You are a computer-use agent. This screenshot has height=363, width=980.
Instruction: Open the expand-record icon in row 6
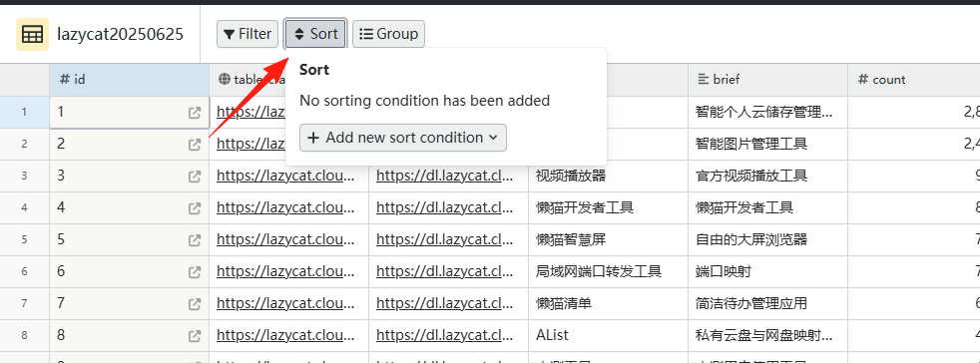coord(195,272)
